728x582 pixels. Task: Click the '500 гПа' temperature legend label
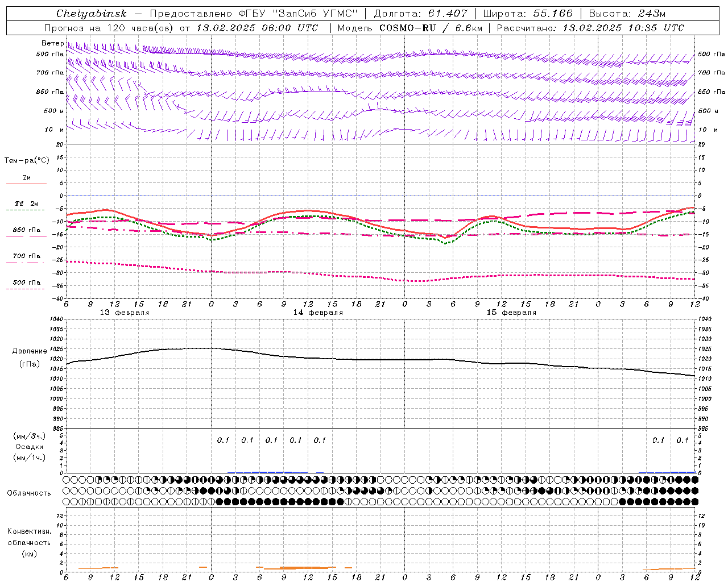27,282
